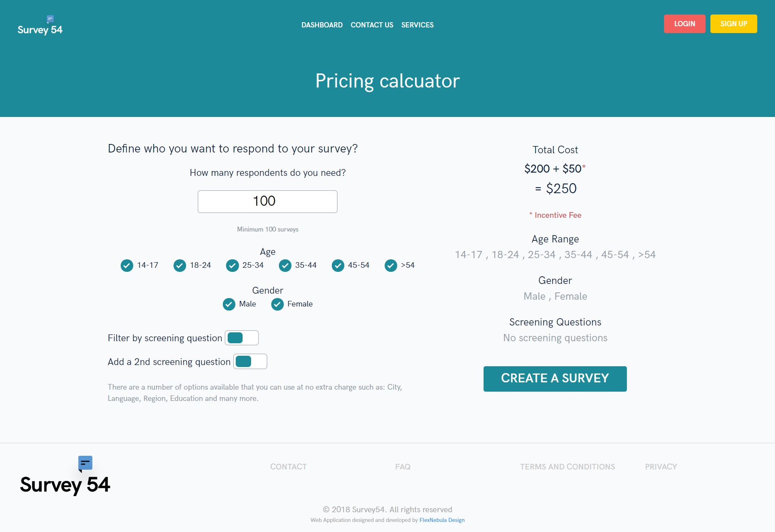Image resolution: width=775 pixels, height=532 pixels.
Task: Open the FlexNebula Design link
Action: (442, 520)
